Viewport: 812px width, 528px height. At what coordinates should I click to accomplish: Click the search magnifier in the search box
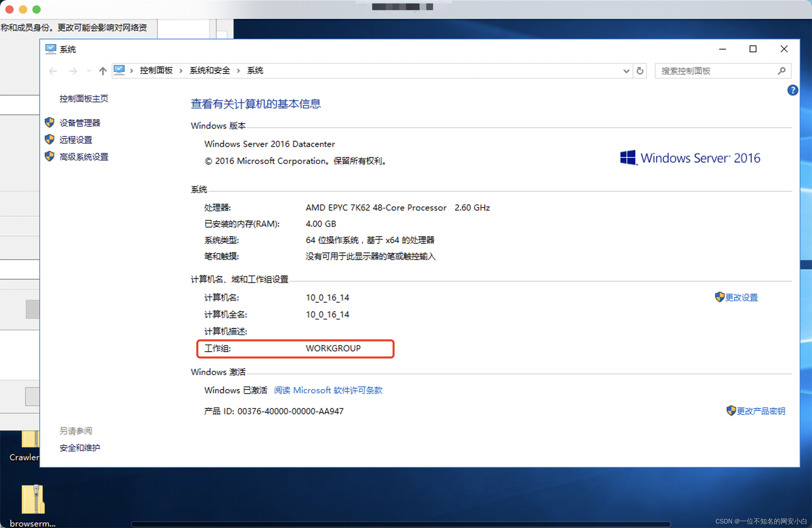[781, 71]
